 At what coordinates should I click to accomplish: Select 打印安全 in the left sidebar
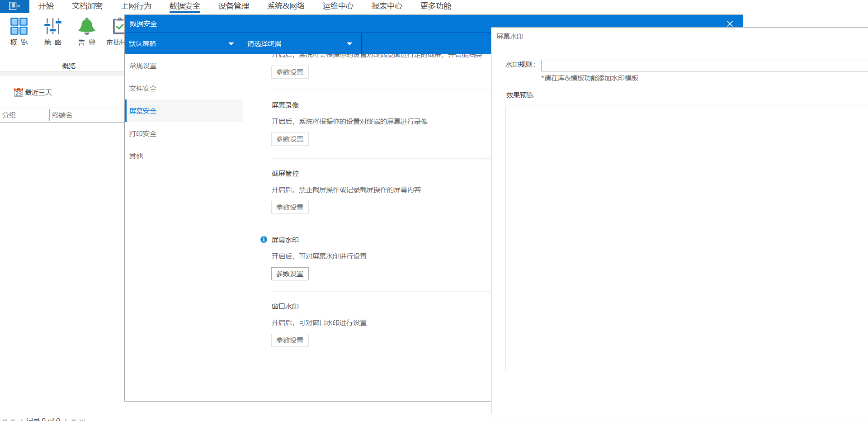click(143, 134)
